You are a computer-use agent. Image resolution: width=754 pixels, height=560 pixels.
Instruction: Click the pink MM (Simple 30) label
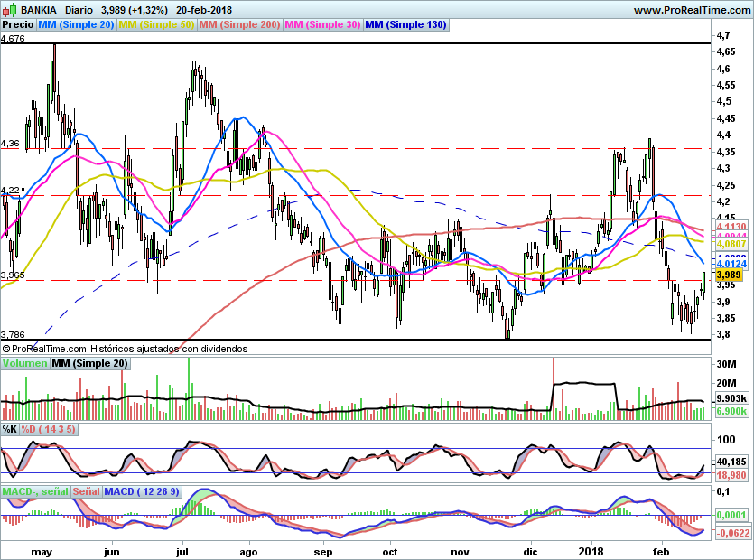point(322,25)
